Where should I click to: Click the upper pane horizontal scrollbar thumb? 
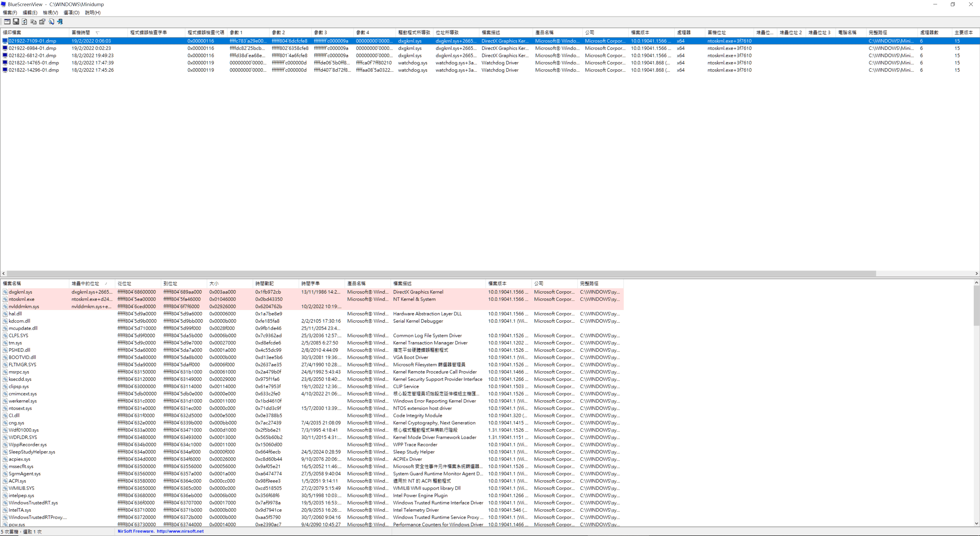pyautogui.click(x=441, y=273)
